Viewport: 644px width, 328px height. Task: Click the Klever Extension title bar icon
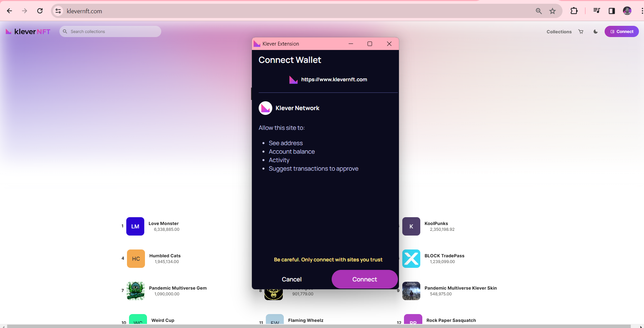[x=257, y=44]
